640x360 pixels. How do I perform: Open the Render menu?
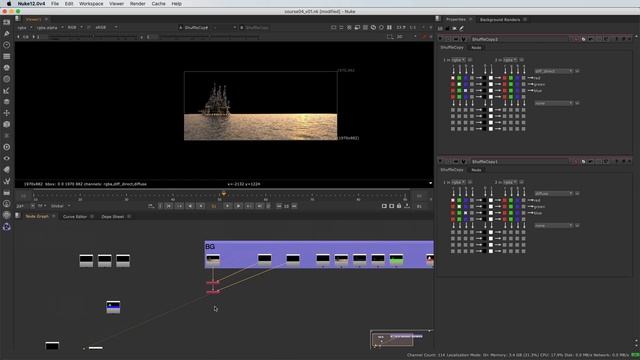[x=138, y=4]
